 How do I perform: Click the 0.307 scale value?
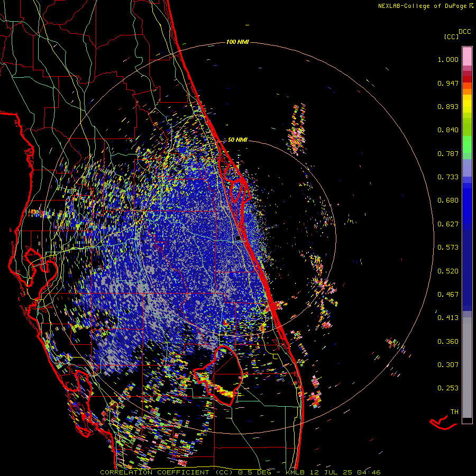(448, 365)
